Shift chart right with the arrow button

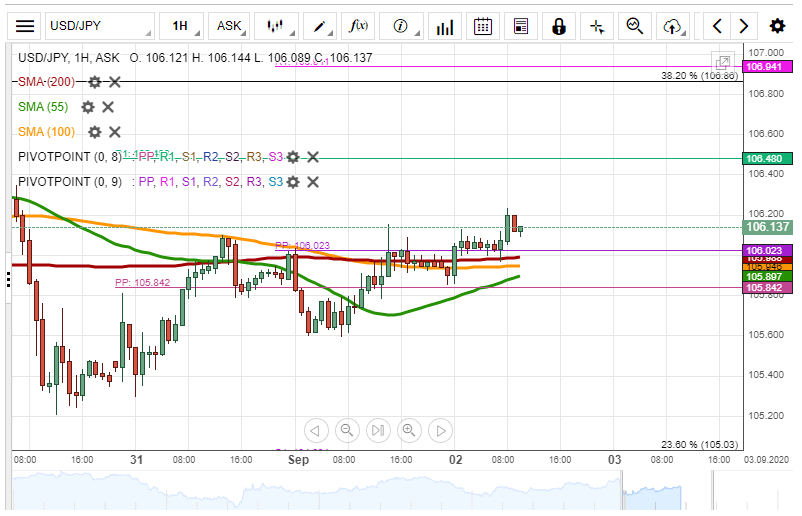pos(440,431)
